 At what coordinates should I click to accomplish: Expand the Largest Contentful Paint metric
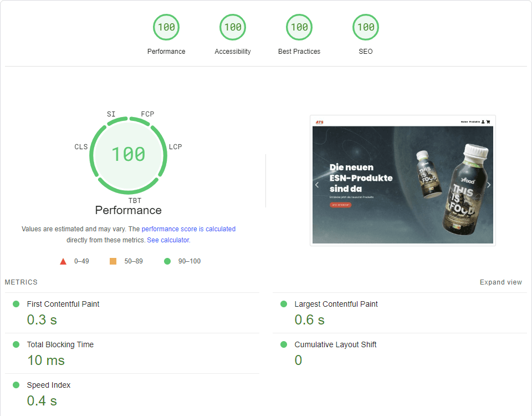pyautogui.click(x=336, y=304)
